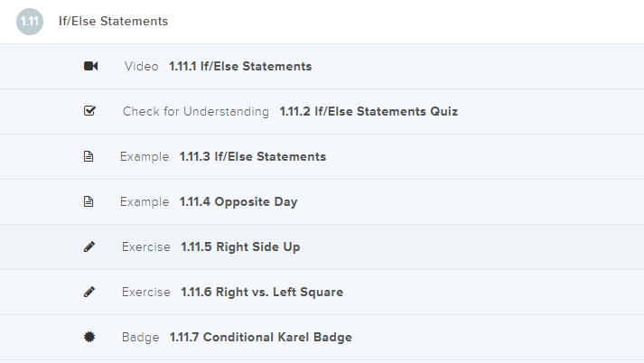Image resolution: width=644 pixels, height=363 pixels.
Task: Click the document icon beside Opposite Day
Action: (x=89, y=202)
